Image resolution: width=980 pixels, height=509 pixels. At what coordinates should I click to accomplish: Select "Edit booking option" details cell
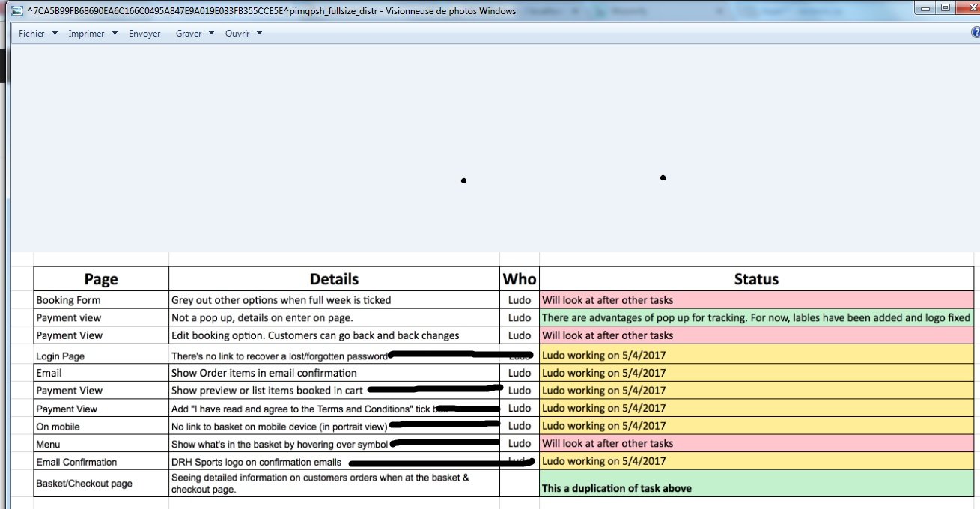pos(334,335)
